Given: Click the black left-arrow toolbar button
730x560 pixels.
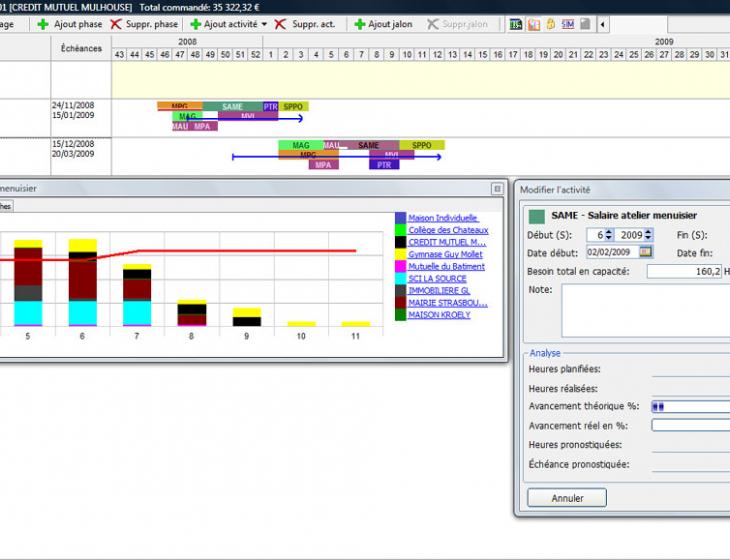Looking at the screenshot, I should pyautogui.click(x=603, y=24).
